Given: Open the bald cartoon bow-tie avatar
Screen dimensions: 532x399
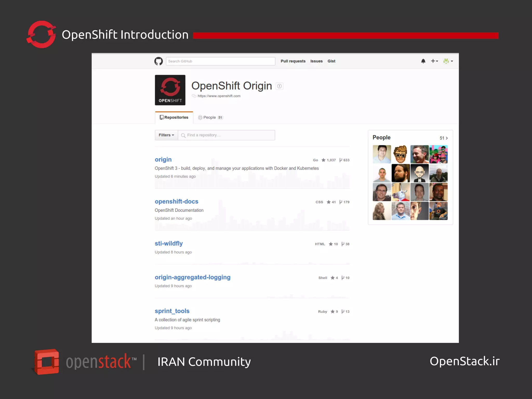Looking at the screenshot, I should point(420,173).
